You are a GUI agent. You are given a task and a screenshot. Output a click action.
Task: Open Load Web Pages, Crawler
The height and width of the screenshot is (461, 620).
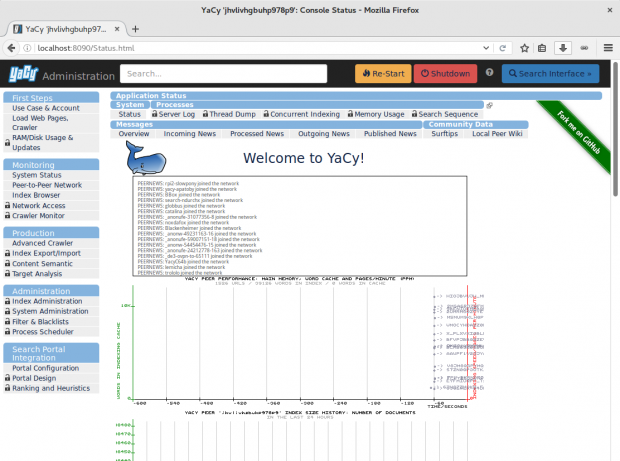click(40, 123)
